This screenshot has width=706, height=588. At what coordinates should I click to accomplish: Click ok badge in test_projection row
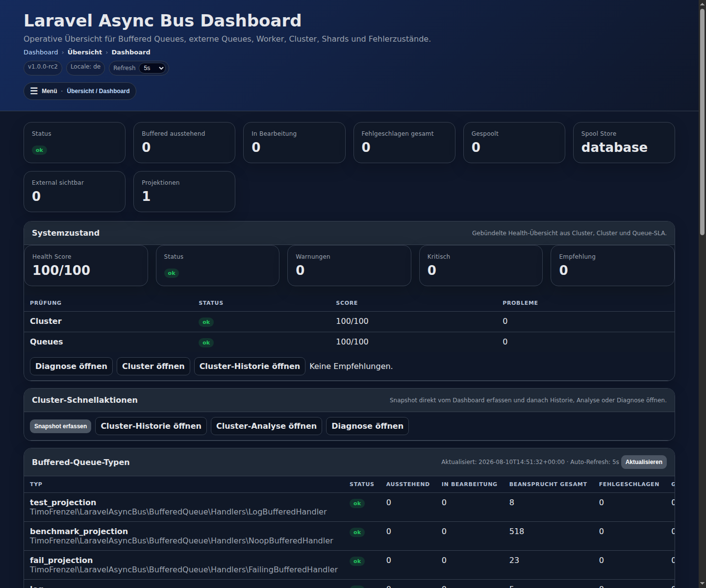click(x=357, y=504)
